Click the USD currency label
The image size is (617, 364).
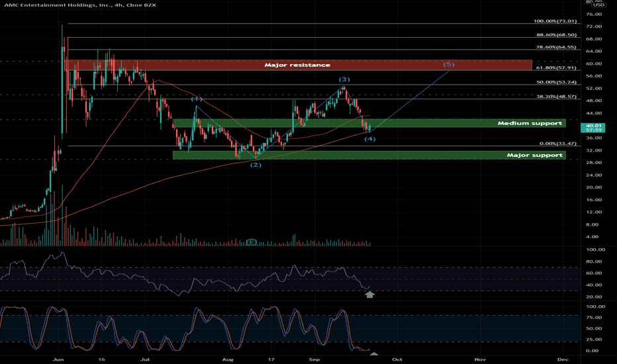[x=599, y=5]
